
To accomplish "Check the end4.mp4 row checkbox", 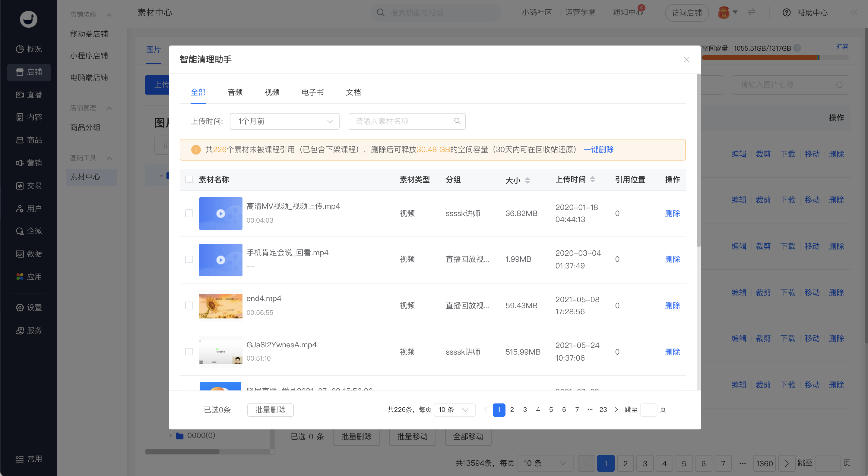I will click(x=189, y=305).
